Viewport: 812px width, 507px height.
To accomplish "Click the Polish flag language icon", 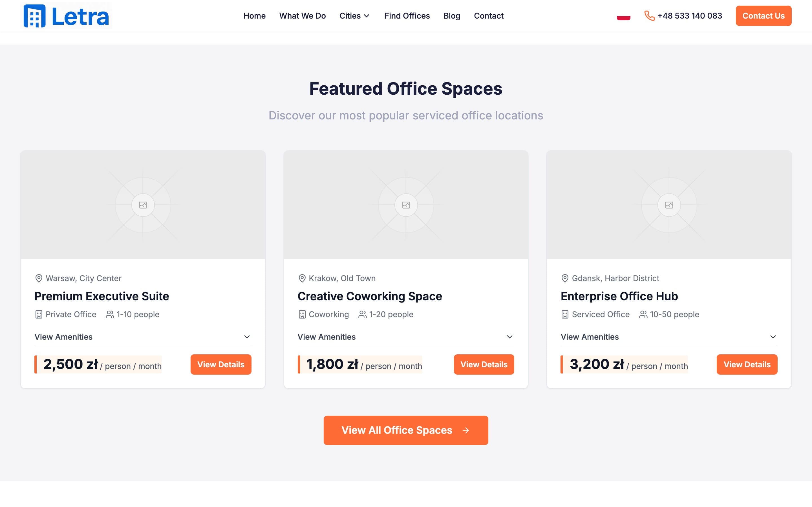I will [623, 16].
